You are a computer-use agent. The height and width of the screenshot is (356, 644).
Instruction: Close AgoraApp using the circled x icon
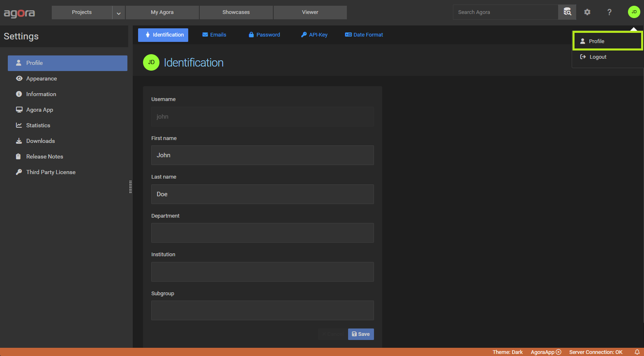click(559, 352)
